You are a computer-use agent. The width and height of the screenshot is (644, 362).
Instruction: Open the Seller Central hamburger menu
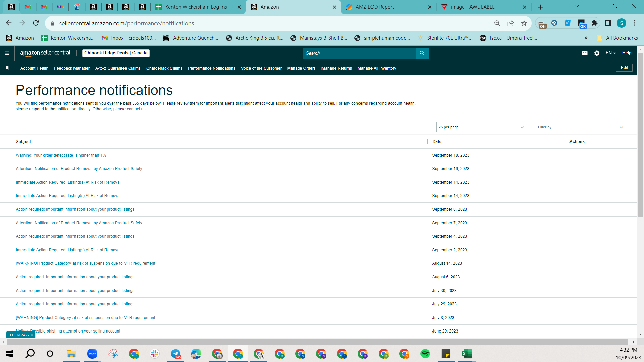pos(7,53)
